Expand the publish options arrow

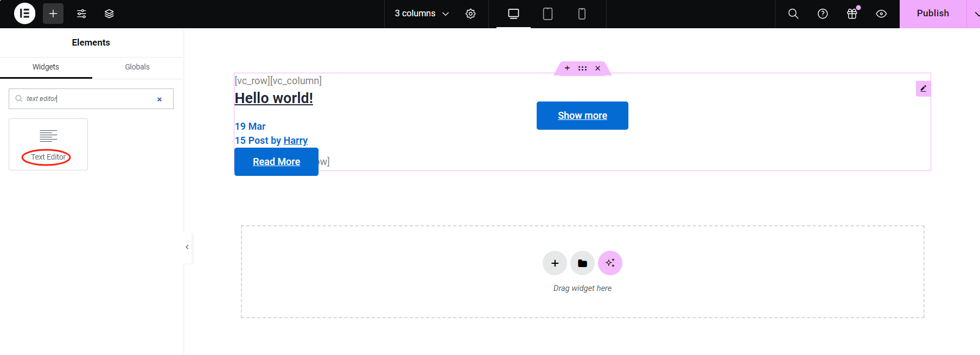click(x=975, y=14)
